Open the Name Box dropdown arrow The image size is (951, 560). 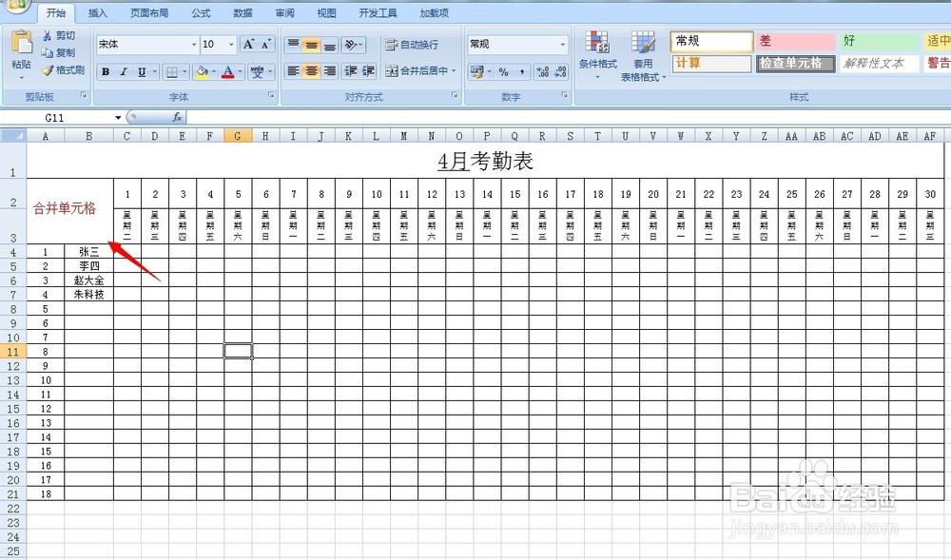118,118
